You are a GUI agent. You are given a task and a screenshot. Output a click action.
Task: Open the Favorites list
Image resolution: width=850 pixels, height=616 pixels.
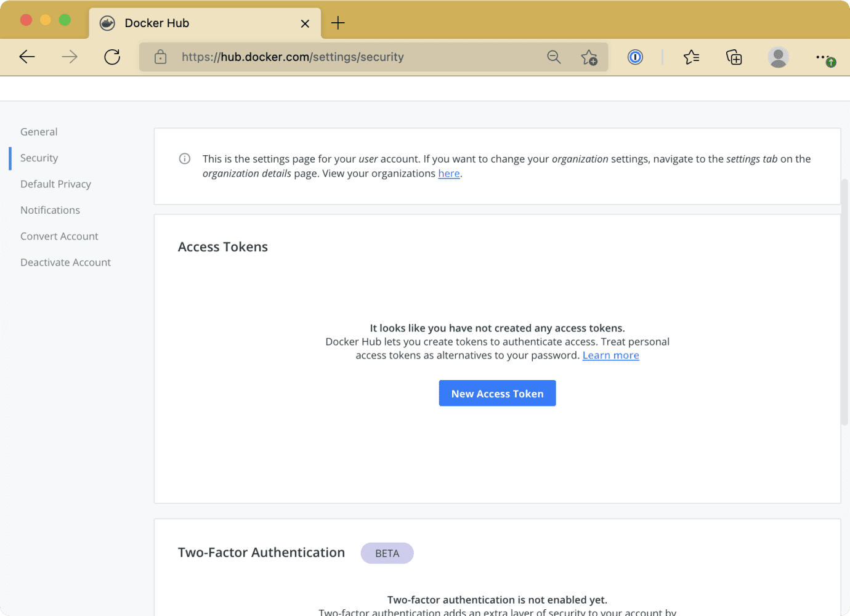click(x=691, y=57)
